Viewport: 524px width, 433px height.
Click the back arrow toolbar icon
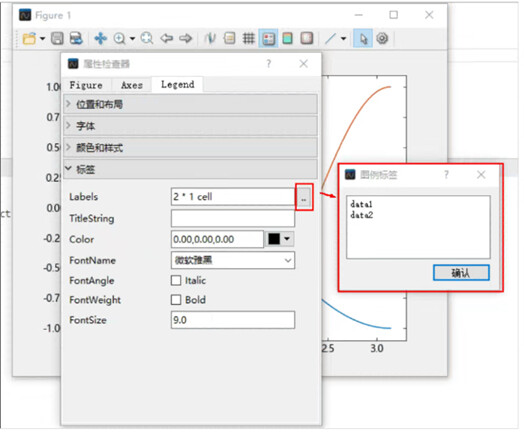(x=166, y=38)
